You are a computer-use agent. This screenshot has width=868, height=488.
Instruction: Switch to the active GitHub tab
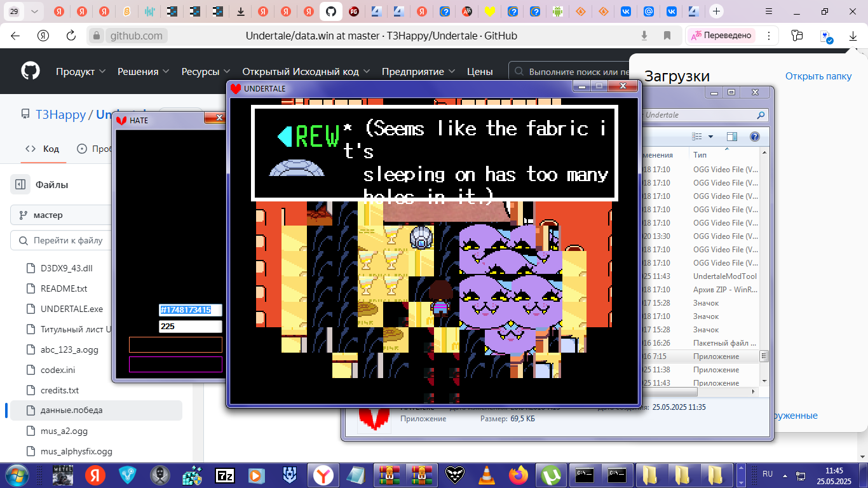click(x=330, y=11)
